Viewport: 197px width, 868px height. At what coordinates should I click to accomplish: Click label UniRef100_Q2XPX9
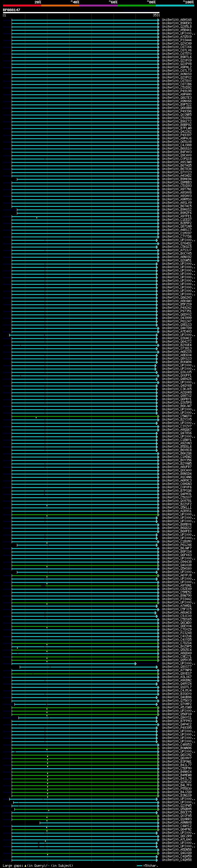pos(177,61)
